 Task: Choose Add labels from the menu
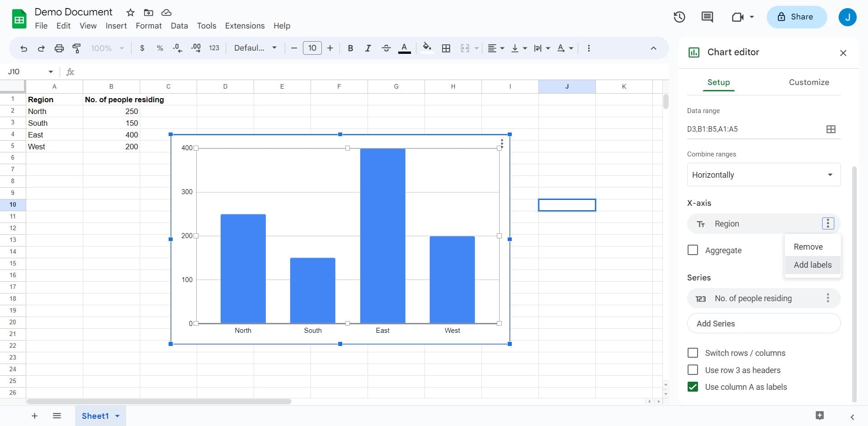click(x=812, y=265)
